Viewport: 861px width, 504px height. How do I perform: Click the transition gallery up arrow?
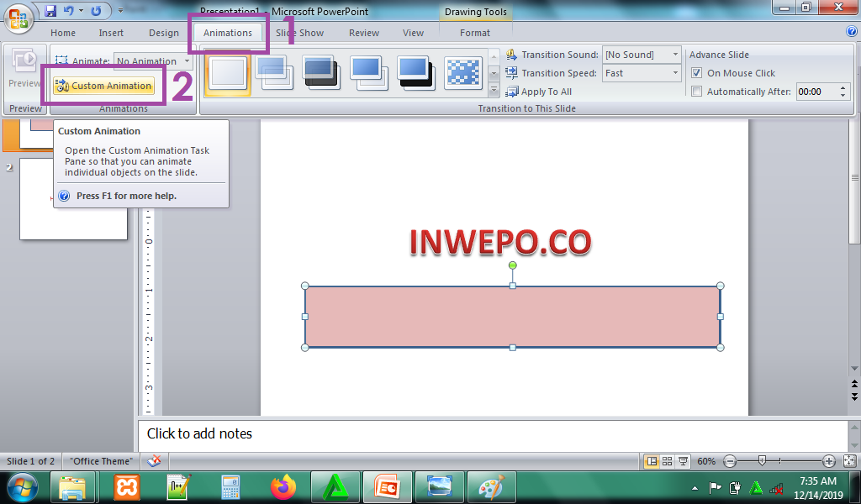[x=494, y=56]
